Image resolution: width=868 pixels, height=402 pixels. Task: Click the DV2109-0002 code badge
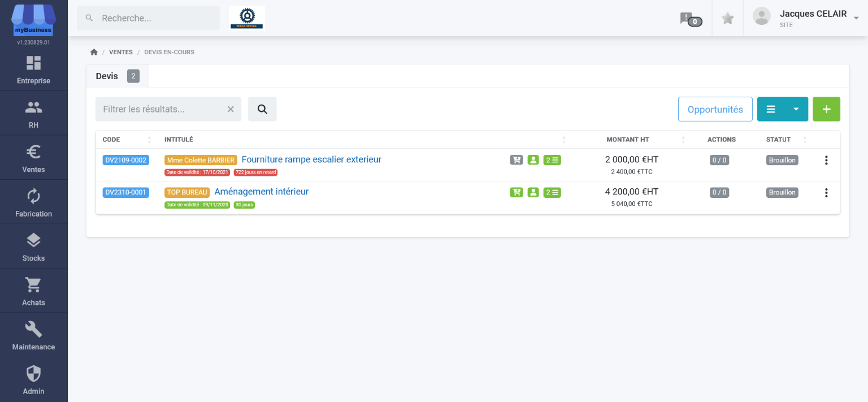tap(126, 160)
